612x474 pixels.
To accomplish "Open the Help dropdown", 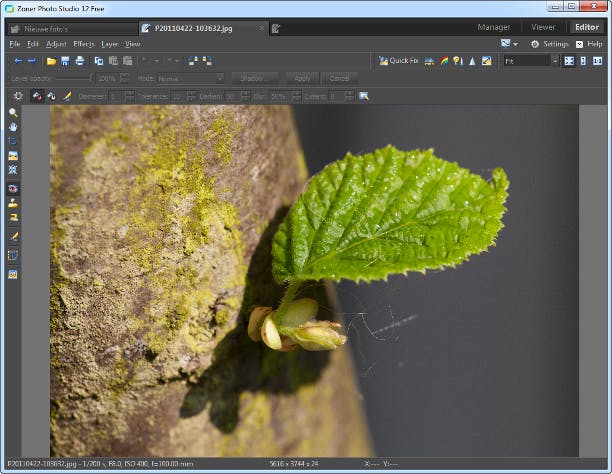I will [588, 44].
